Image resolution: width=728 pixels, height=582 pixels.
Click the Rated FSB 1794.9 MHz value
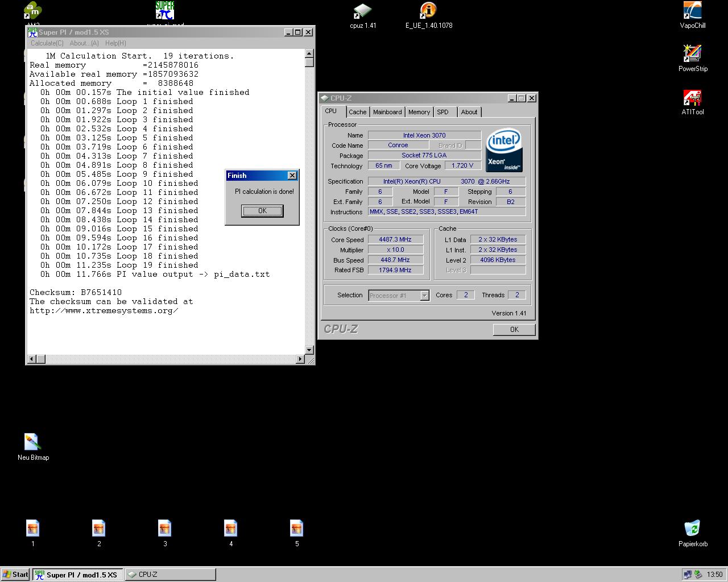coord(395,270)
